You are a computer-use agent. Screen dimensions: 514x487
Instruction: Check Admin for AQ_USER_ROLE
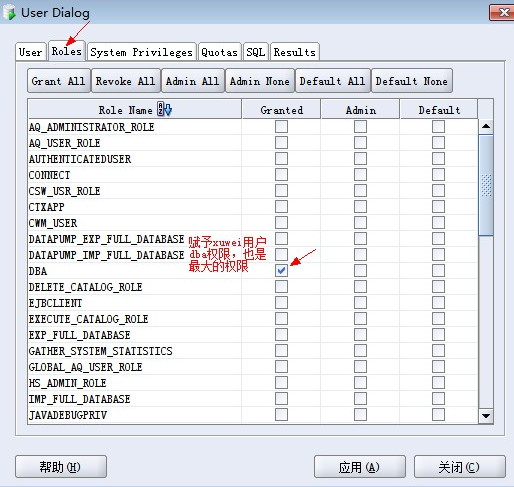(x=360, y=142)
